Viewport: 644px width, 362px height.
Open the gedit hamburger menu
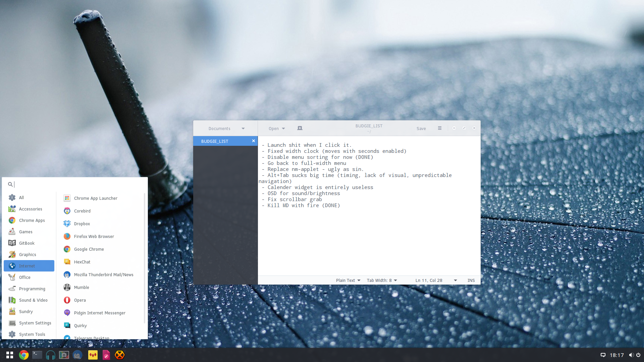point(440,128)
